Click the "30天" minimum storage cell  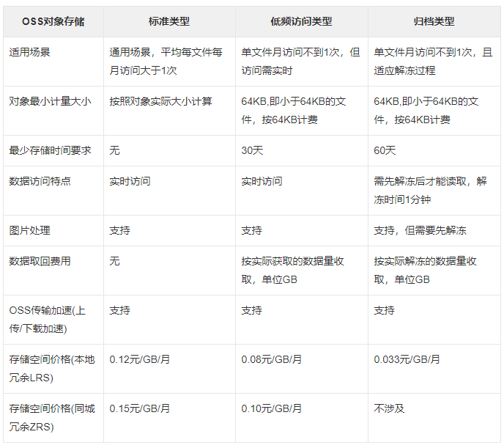[252, 150]
